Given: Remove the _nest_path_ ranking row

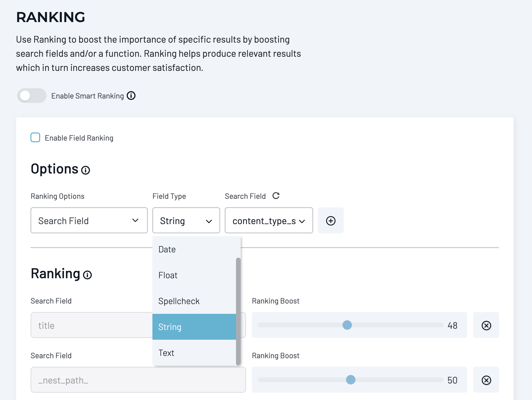Looking at the screenshot, I should pyautogui.click(x=486, y=380).
